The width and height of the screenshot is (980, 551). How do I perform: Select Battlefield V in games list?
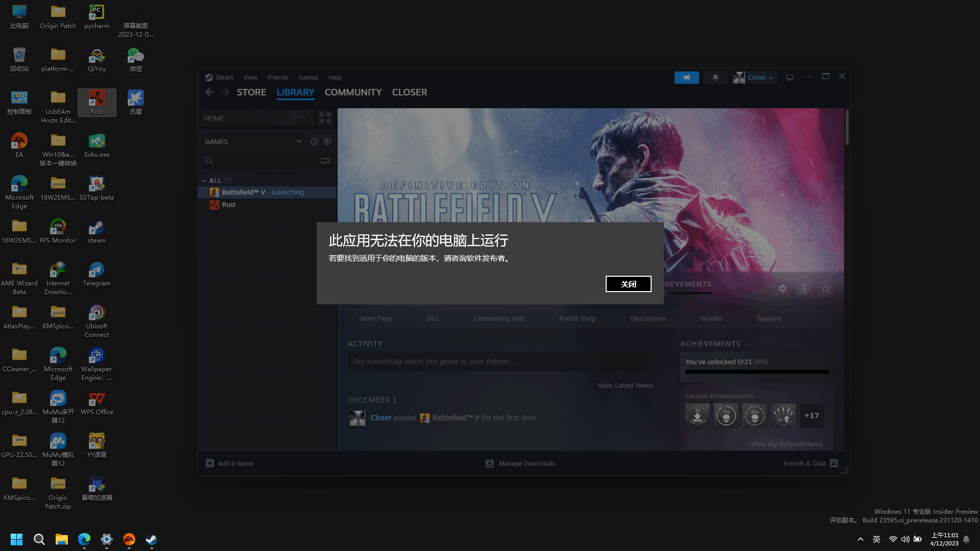click(267, 193)
